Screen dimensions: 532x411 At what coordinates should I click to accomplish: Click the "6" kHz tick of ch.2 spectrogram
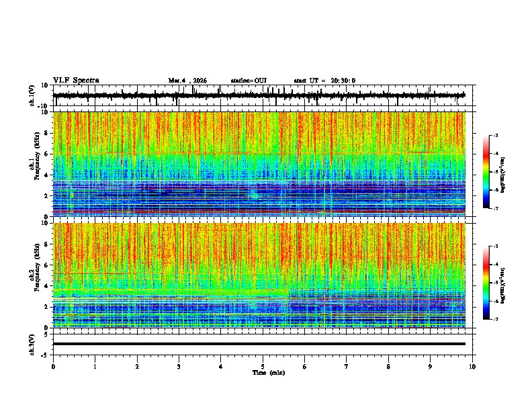coord(46,265)
